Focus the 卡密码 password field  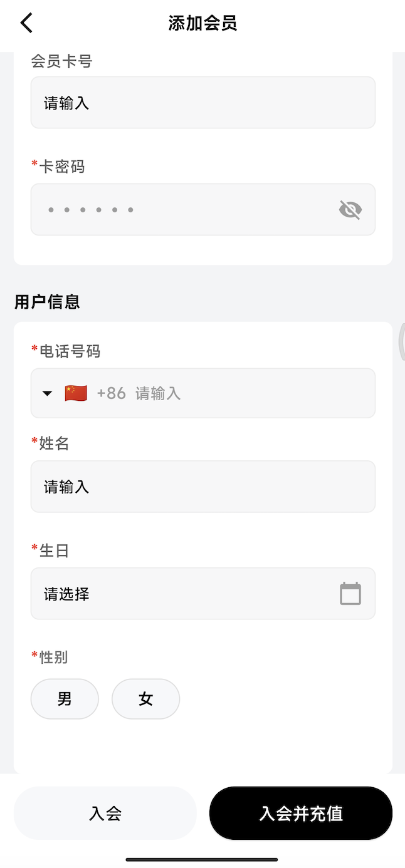point(182,210)
